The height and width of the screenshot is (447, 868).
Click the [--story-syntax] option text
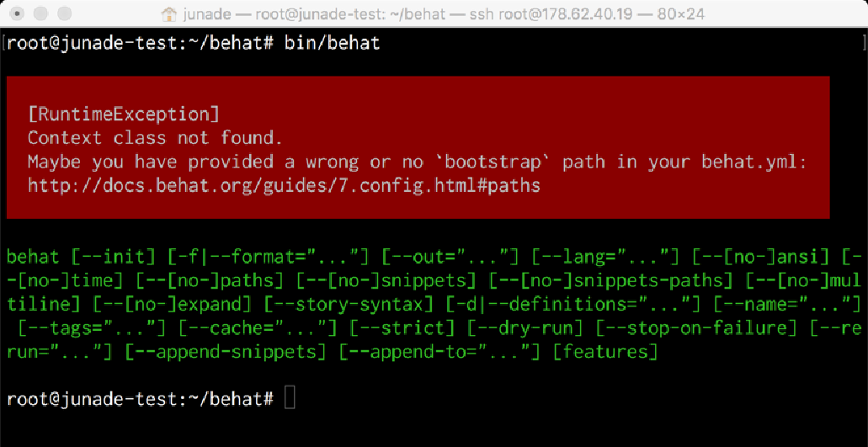click(x=349, y=304)
